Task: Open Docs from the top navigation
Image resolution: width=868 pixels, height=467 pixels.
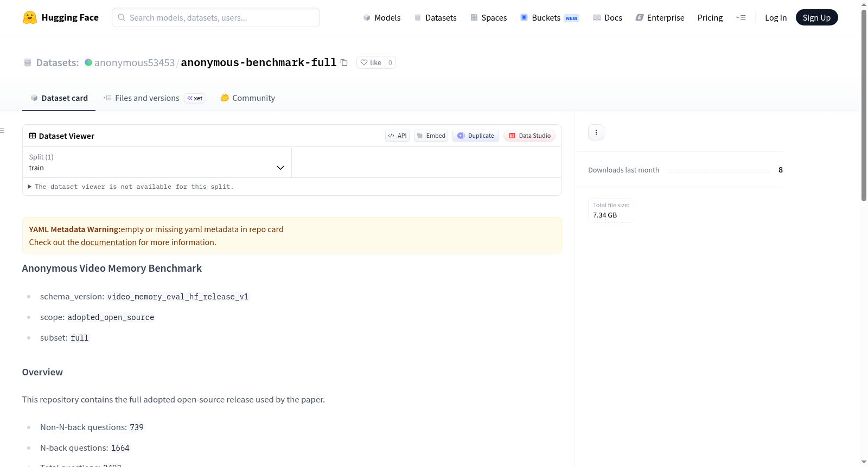Action: pos(607,17)
